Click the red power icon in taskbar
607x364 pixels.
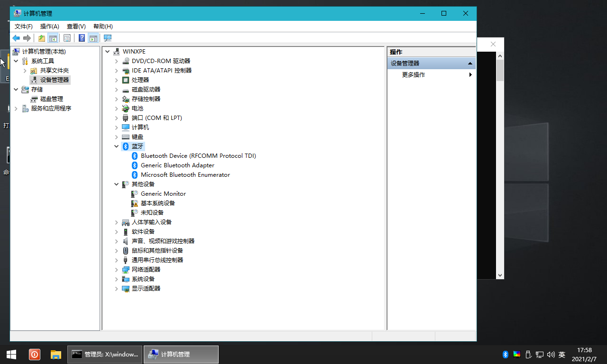(x=34, y=355)
